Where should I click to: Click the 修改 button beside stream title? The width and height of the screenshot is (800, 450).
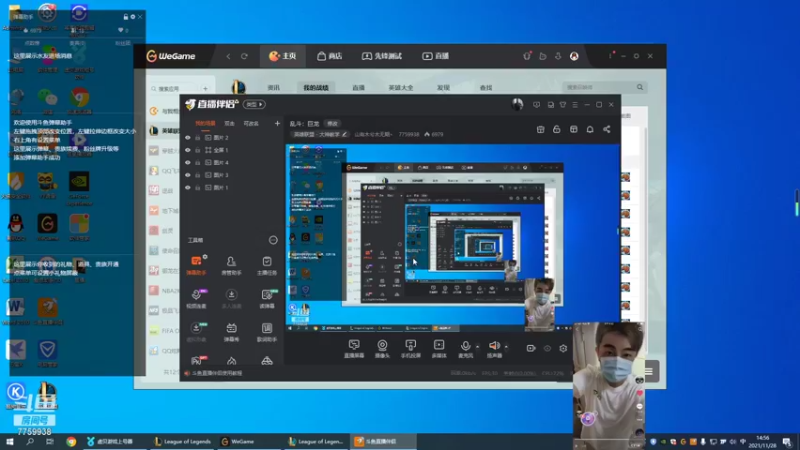point(333,123)
